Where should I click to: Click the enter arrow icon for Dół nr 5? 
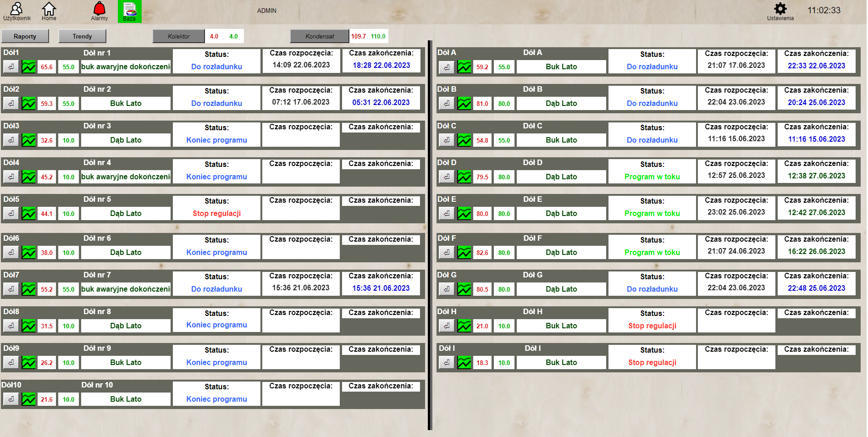click(x=11, y=213)
